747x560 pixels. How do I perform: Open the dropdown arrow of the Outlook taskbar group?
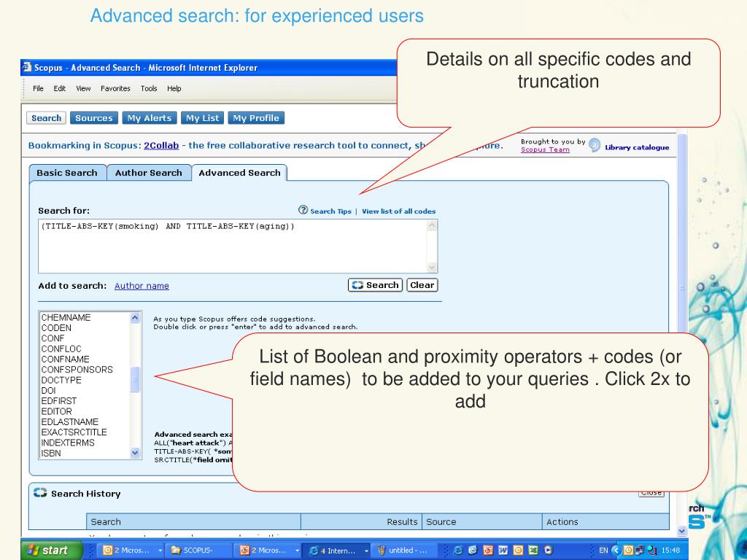click(160, 551)
